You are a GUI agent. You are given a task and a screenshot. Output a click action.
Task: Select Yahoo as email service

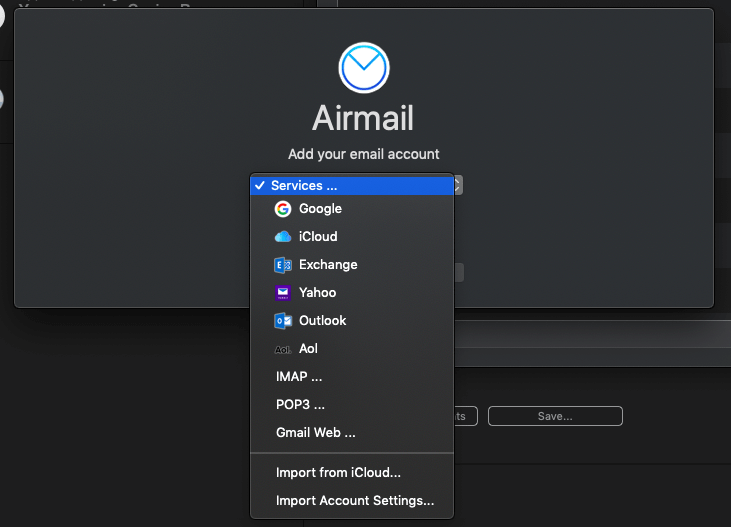[x=352, y=293]
